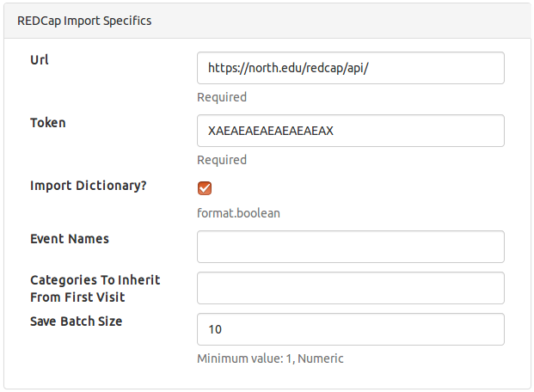The height and width of the screenshot is (392, 534).
Task: Click the https://north.edu/redcap/api/ text
Action: pyautogui.click(x=288, y=68)
